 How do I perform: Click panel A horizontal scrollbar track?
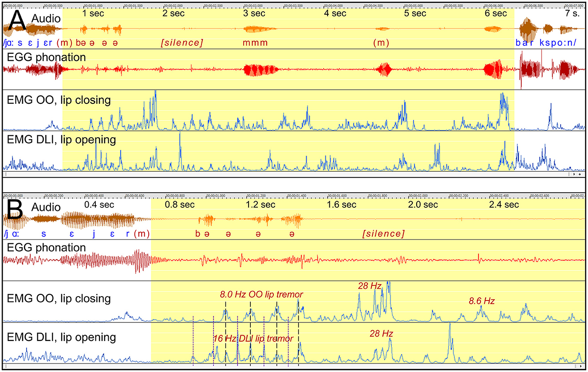click(x=286, y=174)
